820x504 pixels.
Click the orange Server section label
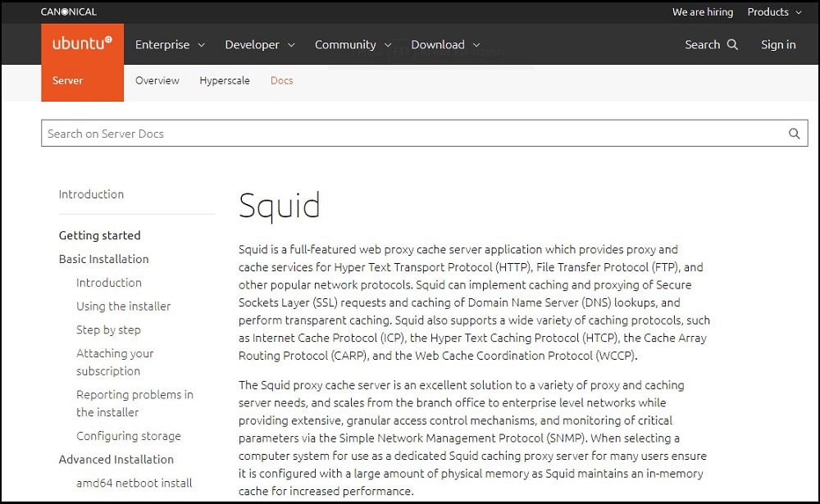click(x=67, y=80)
